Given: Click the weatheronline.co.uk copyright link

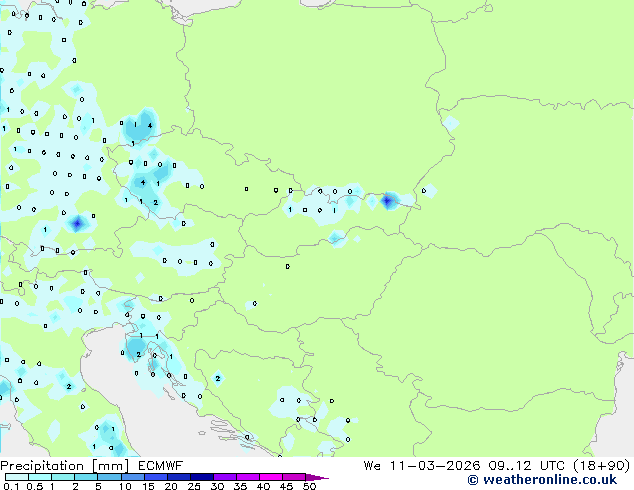Looking at the screenshot, I should pos(542,480).
